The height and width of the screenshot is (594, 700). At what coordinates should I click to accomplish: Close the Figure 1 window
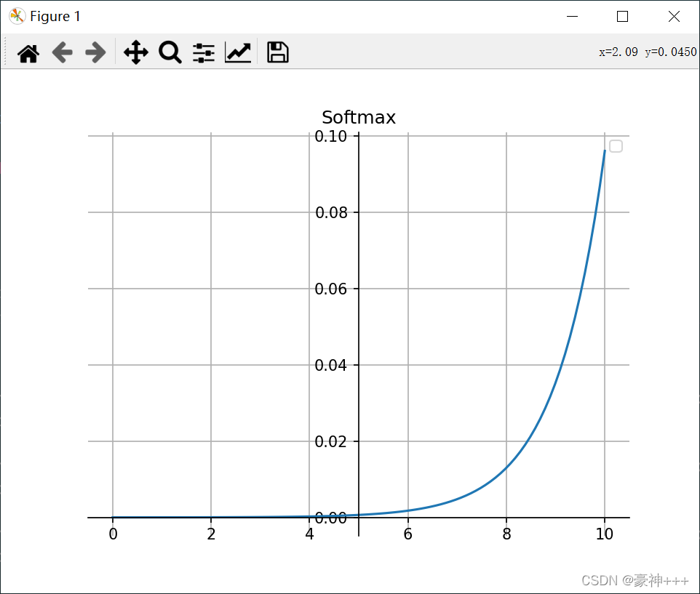tap(674, 17)
